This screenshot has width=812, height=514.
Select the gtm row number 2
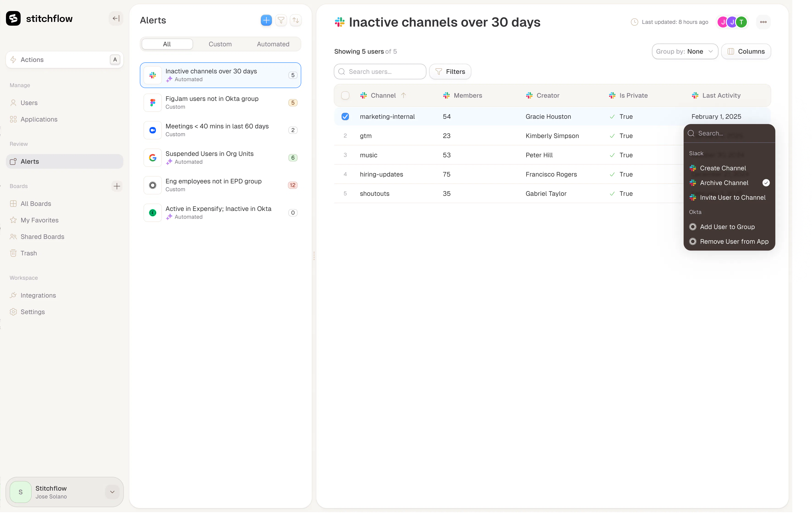tap(345, 136)
